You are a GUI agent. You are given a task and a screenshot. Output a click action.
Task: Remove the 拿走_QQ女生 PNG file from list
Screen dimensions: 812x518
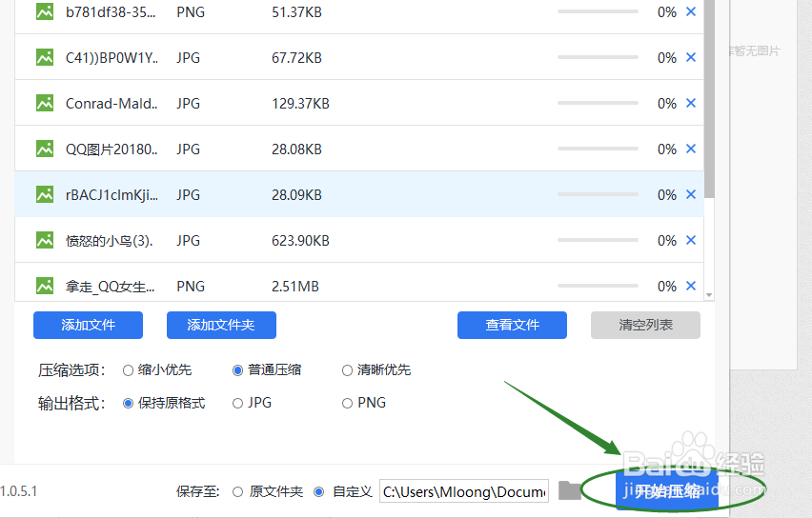coord(691,286)
